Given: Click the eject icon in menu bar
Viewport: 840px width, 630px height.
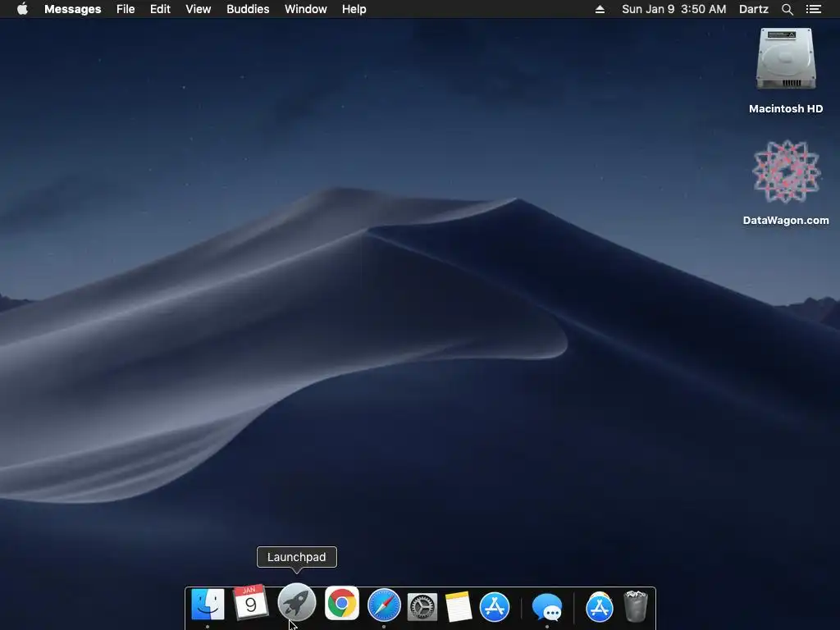Looking at the screenshot, I should 600,9.
